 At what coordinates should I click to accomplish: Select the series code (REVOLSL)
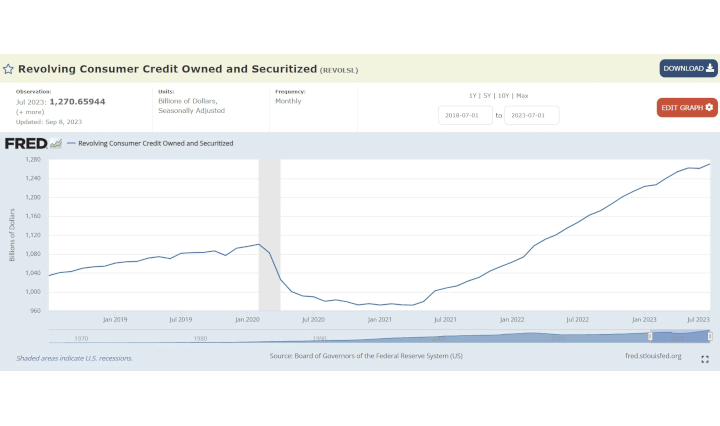coord(339,70)
